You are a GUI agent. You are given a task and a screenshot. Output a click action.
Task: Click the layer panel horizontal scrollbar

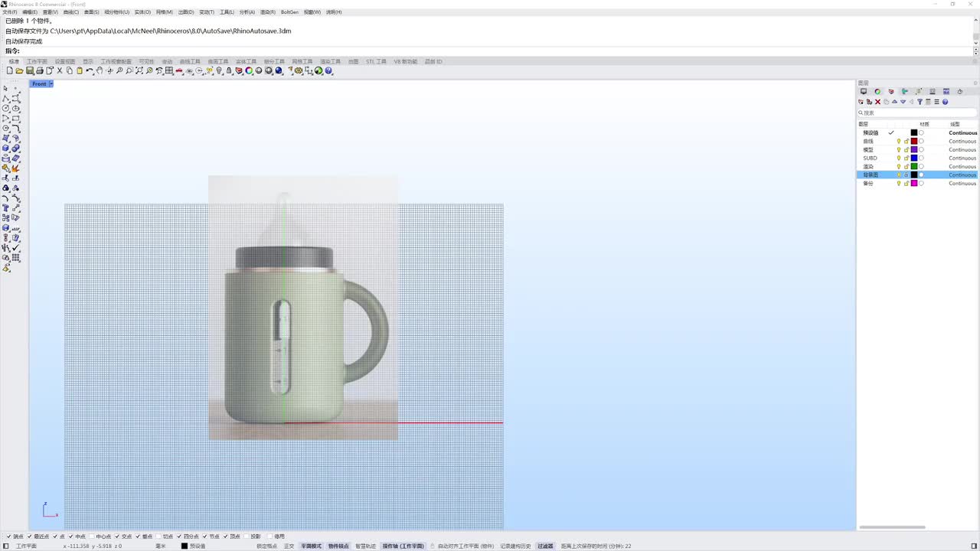tap(892, 527)
